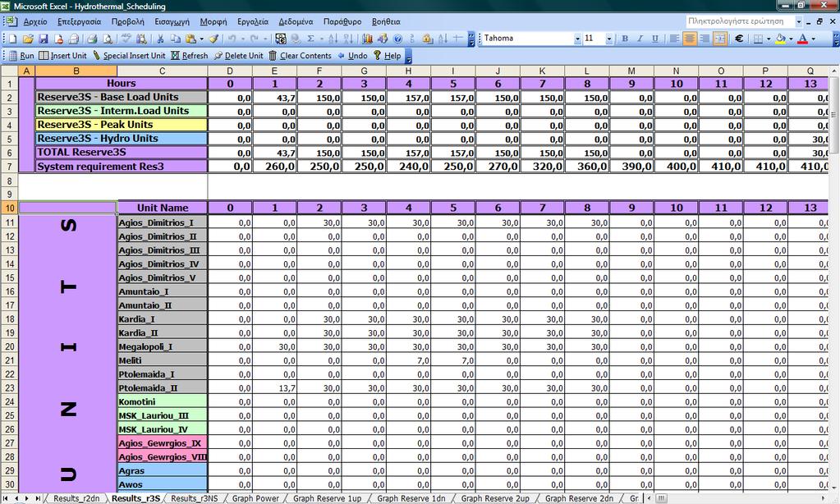Select the System requirement Res3 cell
The image size is (840, 504).
(121, 167)
